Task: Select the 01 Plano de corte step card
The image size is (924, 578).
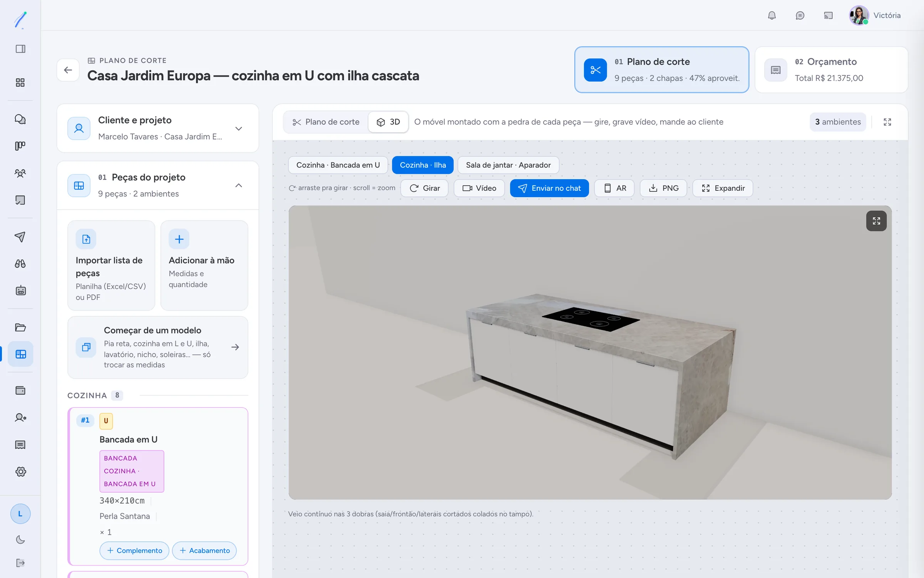Action: 661,70
